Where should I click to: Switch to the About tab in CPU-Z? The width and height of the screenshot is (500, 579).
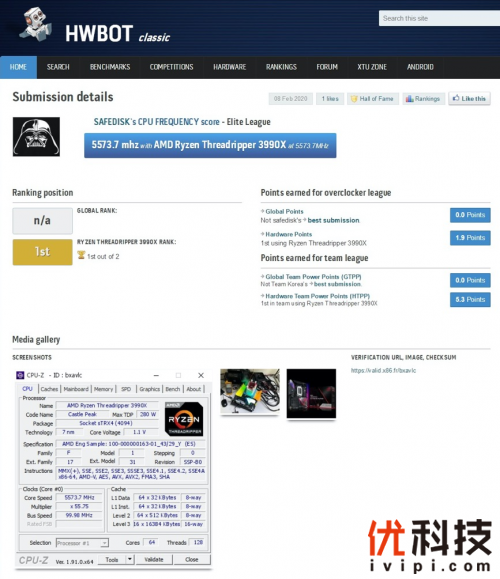tap(194, 389)
